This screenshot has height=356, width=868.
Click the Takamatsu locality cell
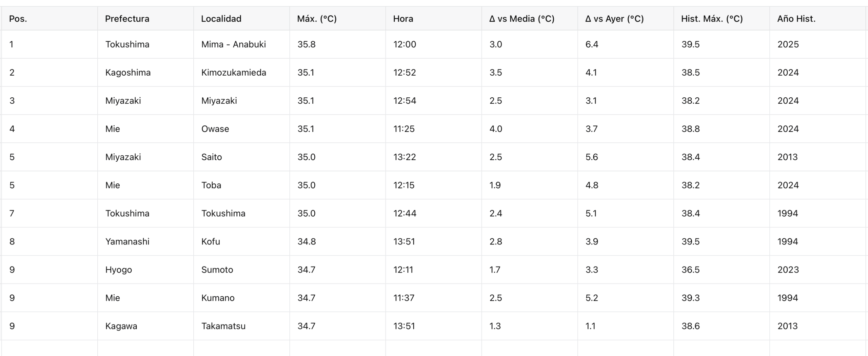point(223,326)
